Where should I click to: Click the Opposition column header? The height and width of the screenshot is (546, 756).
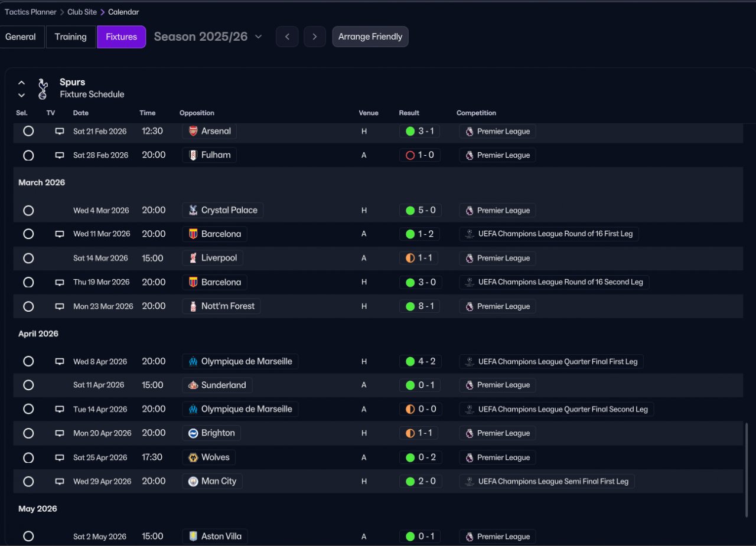(x=197, y=113)
